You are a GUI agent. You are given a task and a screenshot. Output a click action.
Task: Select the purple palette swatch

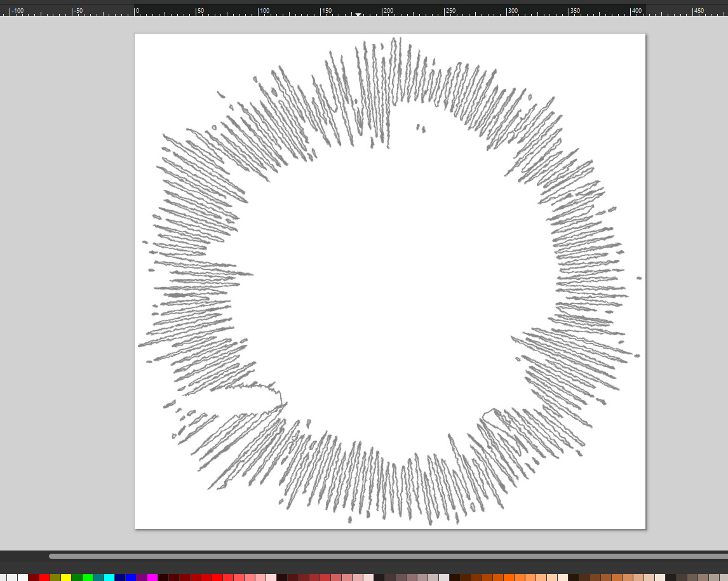click(142, 577)
